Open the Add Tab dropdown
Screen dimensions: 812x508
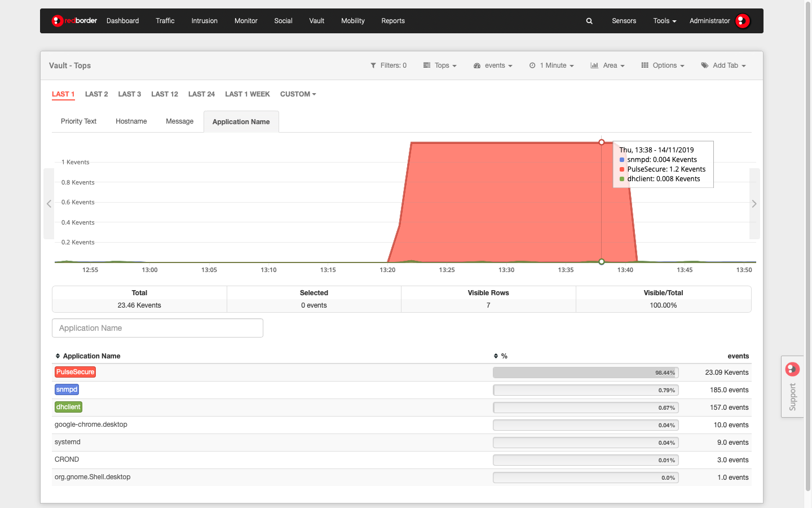point(723,65)
